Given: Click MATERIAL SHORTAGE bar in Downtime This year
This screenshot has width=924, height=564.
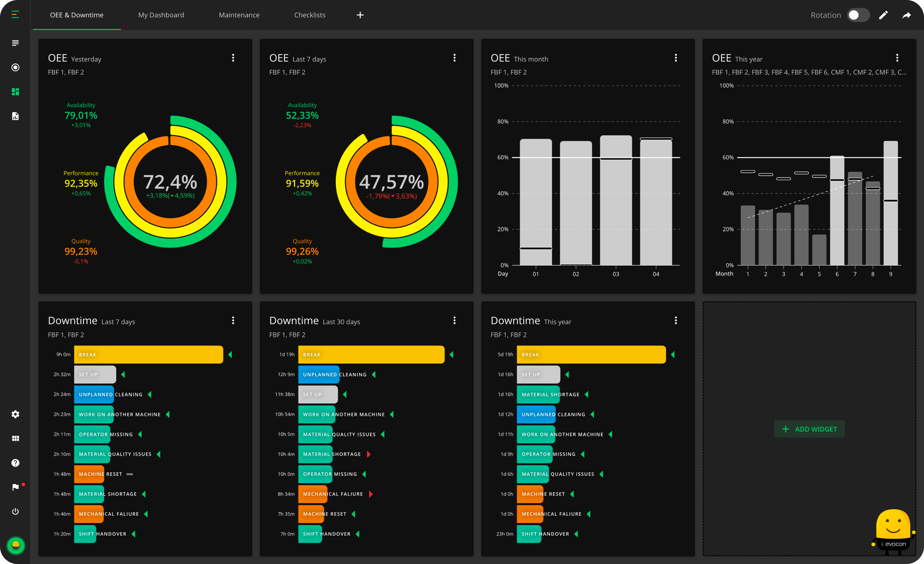Looking at the screenshot, I should tap(538, 394).
